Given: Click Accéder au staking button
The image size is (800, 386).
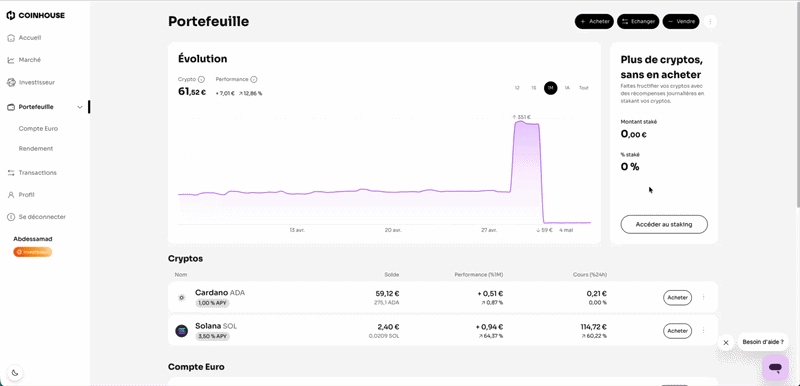Looking at the screenshot, I should click(x=664, y=224).
